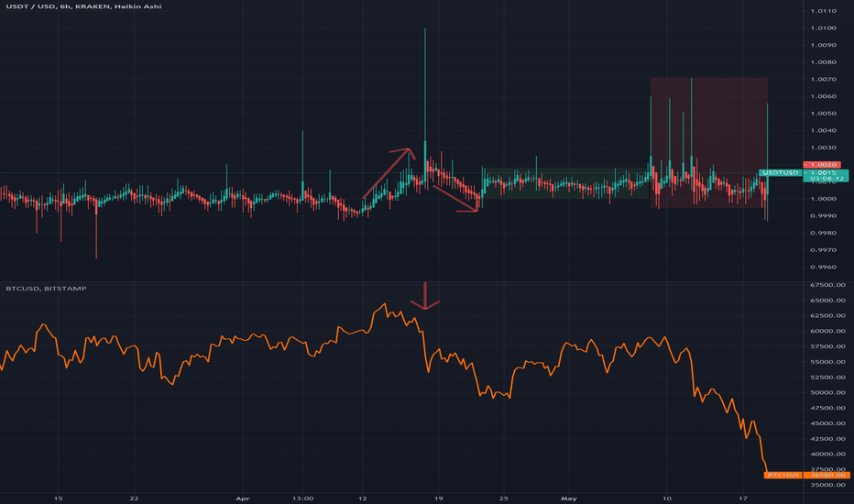854x504 pixels.
Task: Click the 1.0030 price axis label
Action: point(824,148)
